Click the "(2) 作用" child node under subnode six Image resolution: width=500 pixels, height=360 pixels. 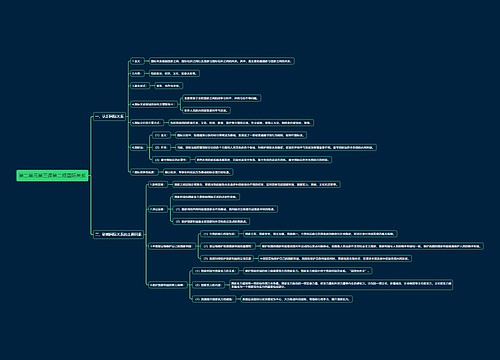pyautogui.click(x=161, y=147)
